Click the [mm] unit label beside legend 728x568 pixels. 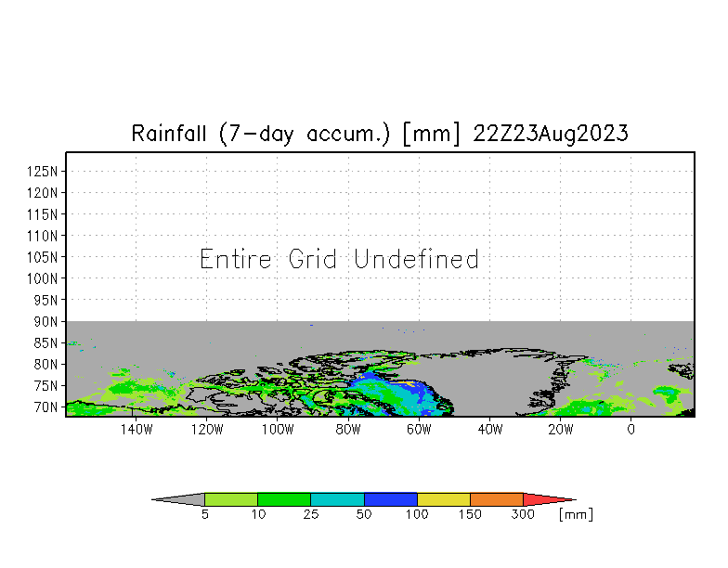576,514
